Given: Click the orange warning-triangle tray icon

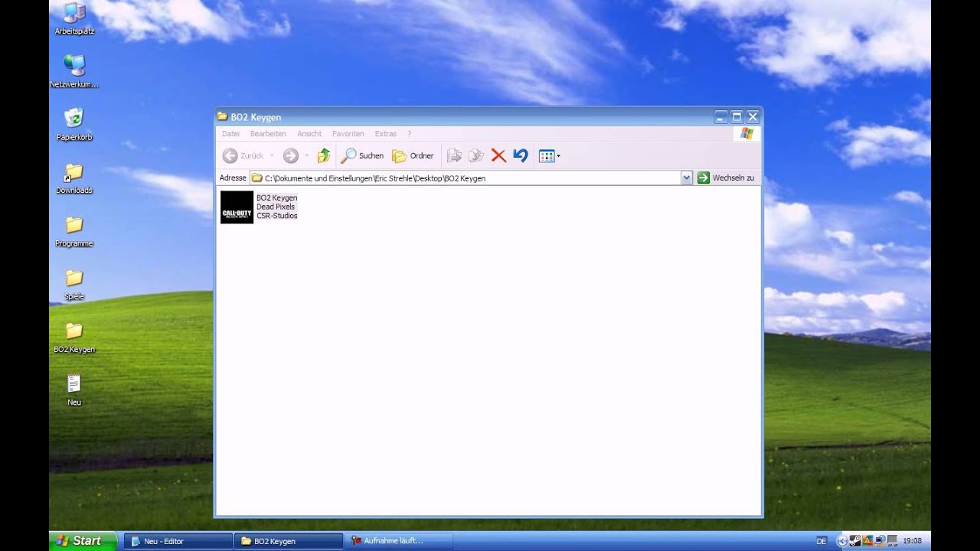Looking at the screenshot, I should tap(867, 541).
